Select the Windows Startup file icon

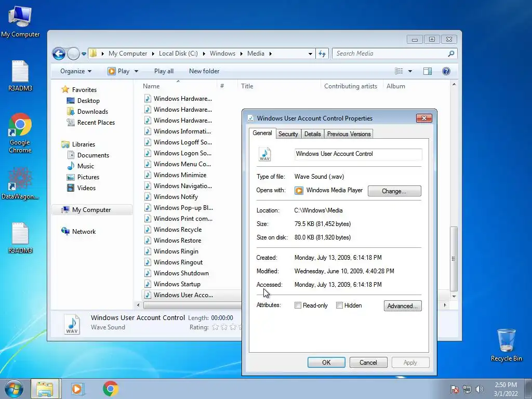pos(148,284)
